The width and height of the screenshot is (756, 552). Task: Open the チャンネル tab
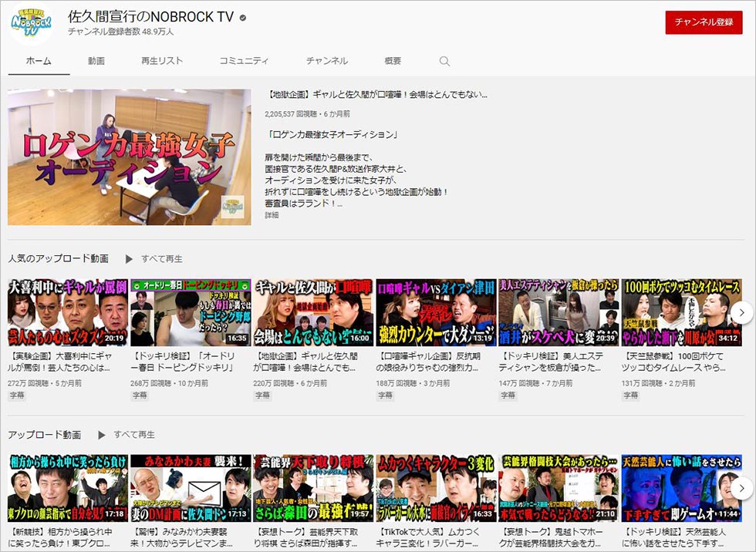tap(327, 61)
